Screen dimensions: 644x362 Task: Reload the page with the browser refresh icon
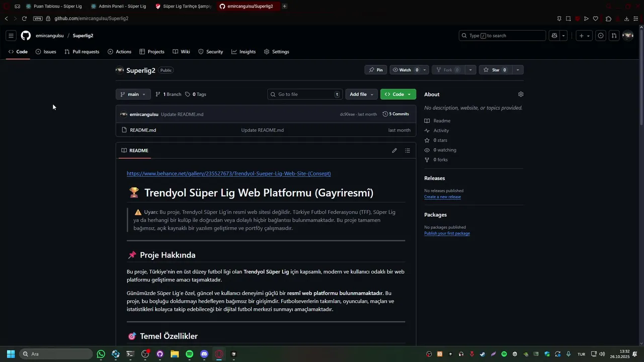[24, 19]
